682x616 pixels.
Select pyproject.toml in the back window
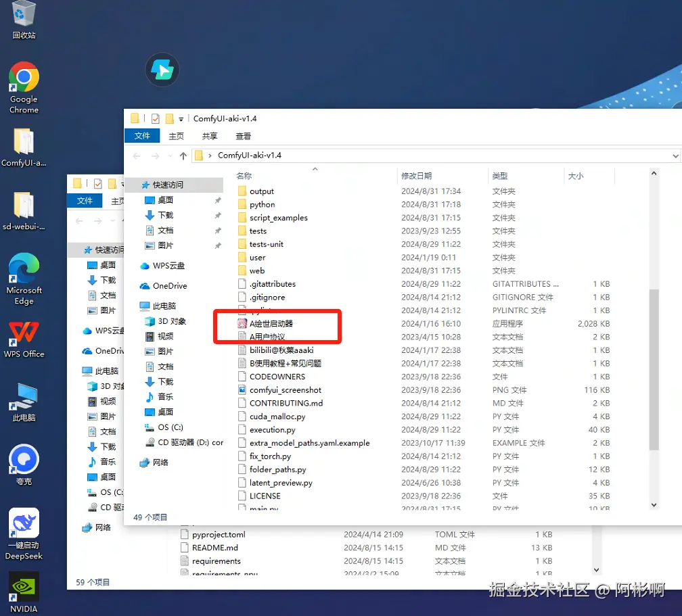click(219, 534)
